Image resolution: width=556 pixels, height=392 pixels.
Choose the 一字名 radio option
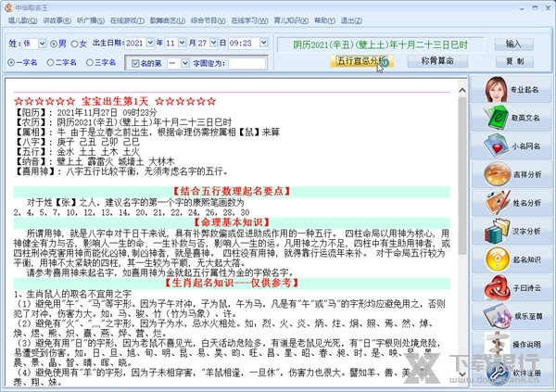click(11, 63)
